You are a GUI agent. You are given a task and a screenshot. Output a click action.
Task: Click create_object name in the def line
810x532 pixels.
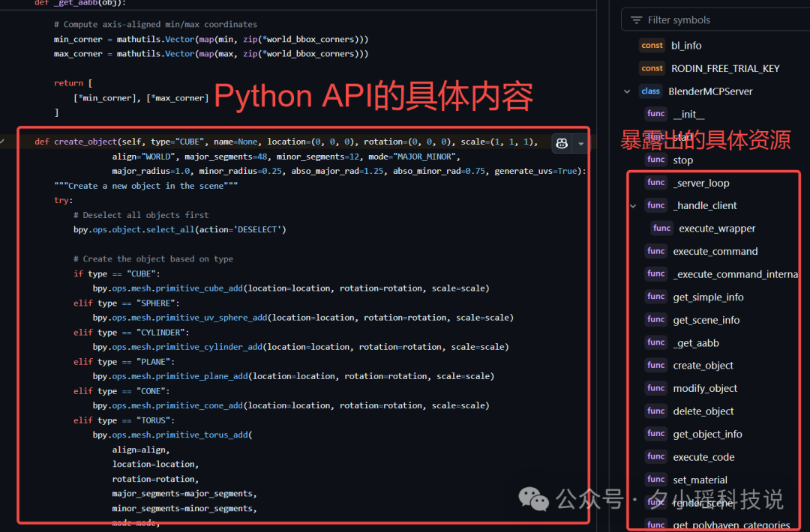[x=85, y=142]
